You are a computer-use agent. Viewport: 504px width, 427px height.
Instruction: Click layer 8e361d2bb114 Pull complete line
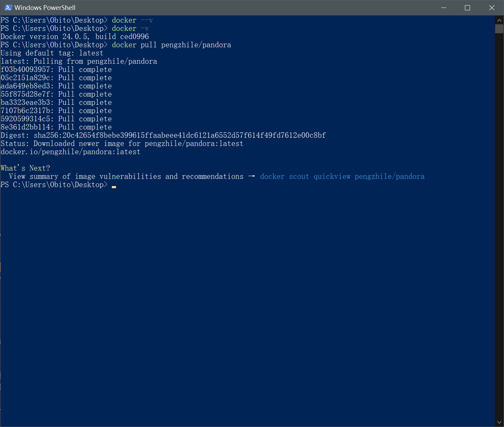coord(56,127)
